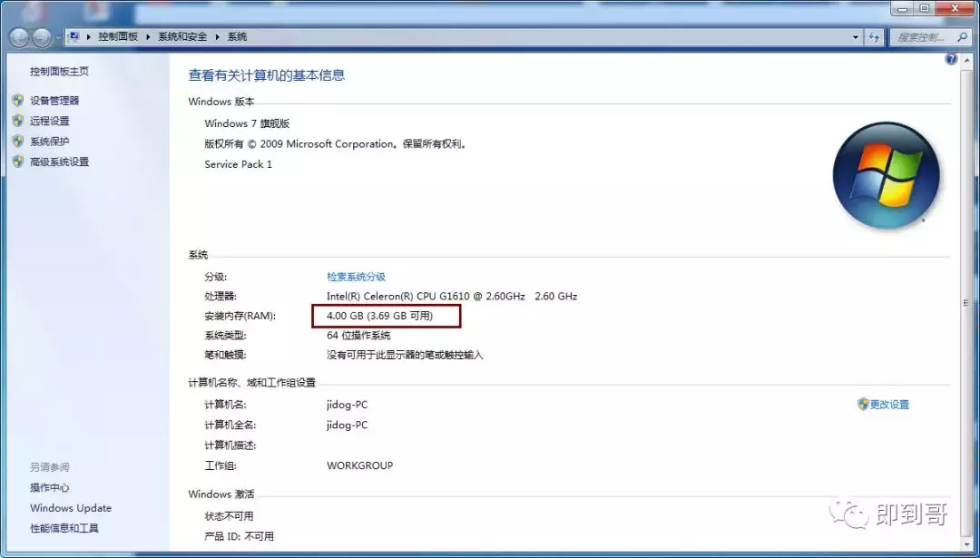Open 高级系统设置
The height and width of the screenshot is (558, 980).
[x=59, y=162]
